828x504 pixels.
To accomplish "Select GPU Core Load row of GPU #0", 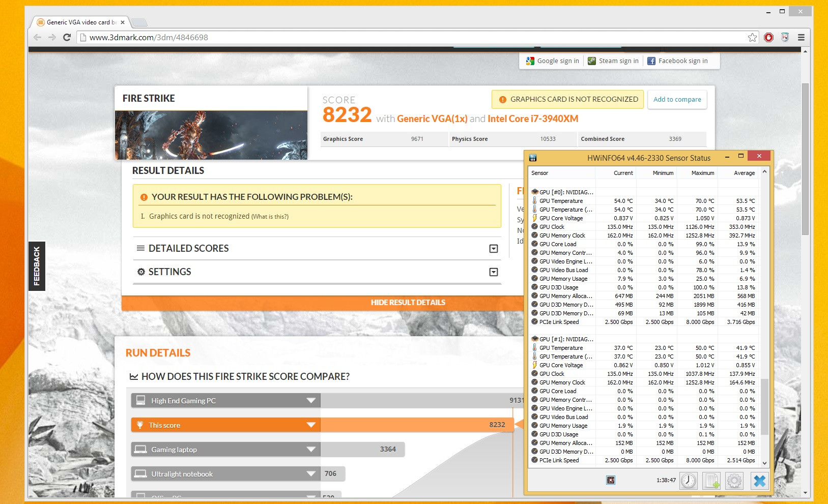I will point(644,244).
